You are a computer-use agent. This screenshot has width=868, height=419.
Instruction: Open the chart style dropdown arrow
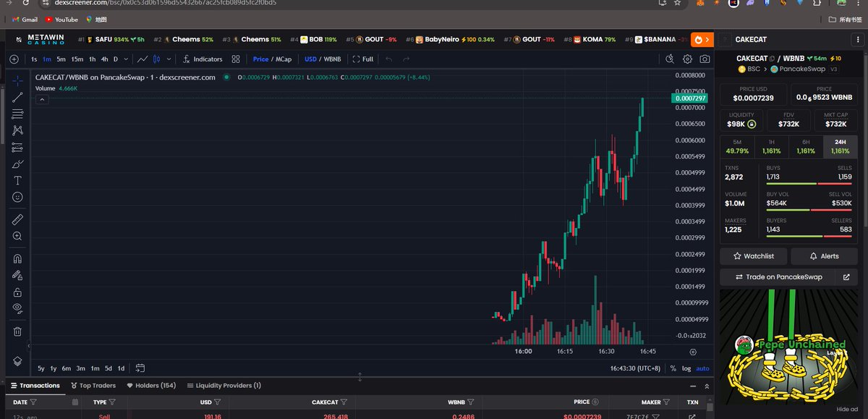[x=169, y=59]
